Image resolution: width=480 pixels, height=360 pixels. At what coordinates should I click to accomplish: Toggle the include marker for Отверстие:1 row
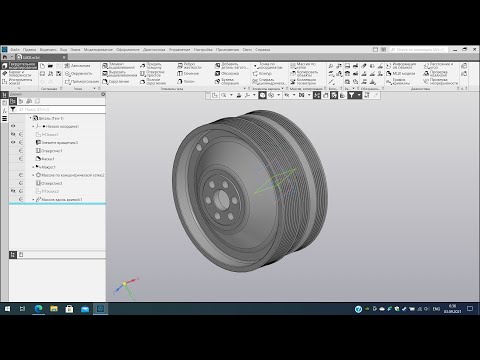point(21,151)
